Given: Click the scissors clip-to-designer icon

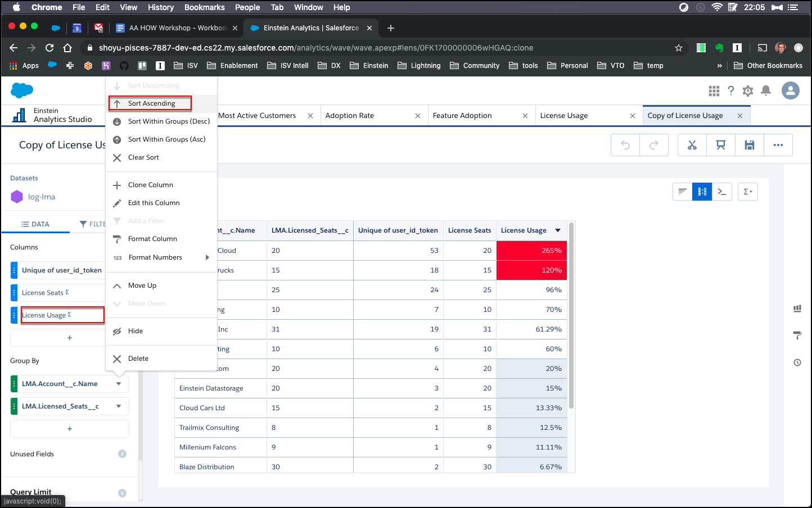Looking at the screenshot, I should [x=692, y=145].
